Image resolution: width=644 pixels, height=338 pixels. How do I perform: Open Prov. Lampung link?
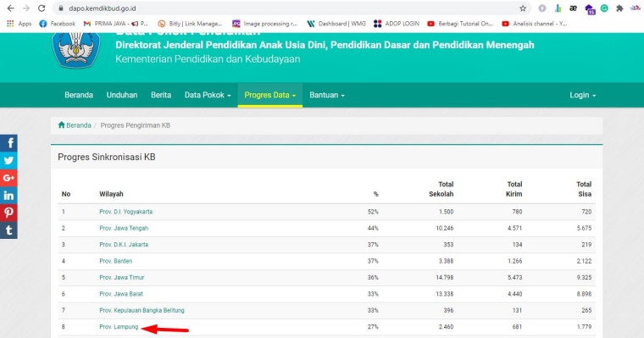[119, 327]
